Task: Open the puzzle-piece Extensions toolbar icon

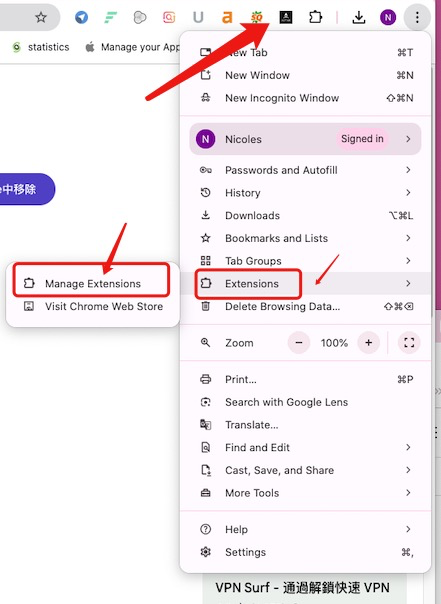Action: pyautogui.click(x=315, y=17)
